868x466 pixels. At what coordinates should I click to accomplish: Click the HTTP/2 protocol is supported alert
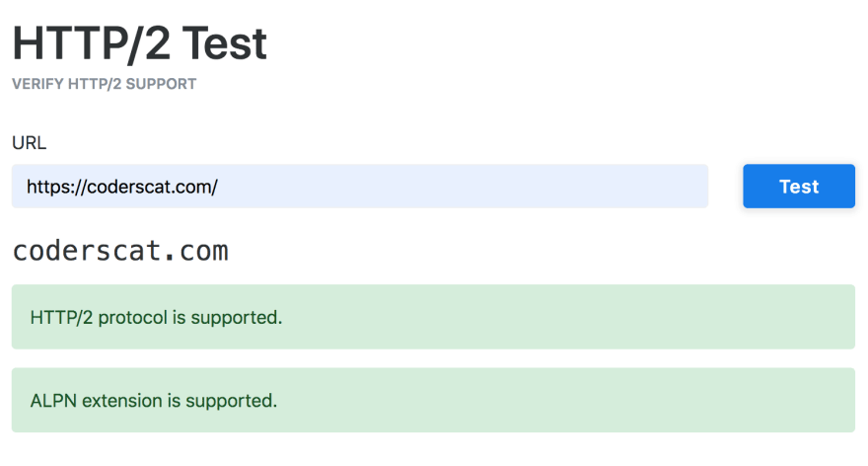[x=433, y=317]
